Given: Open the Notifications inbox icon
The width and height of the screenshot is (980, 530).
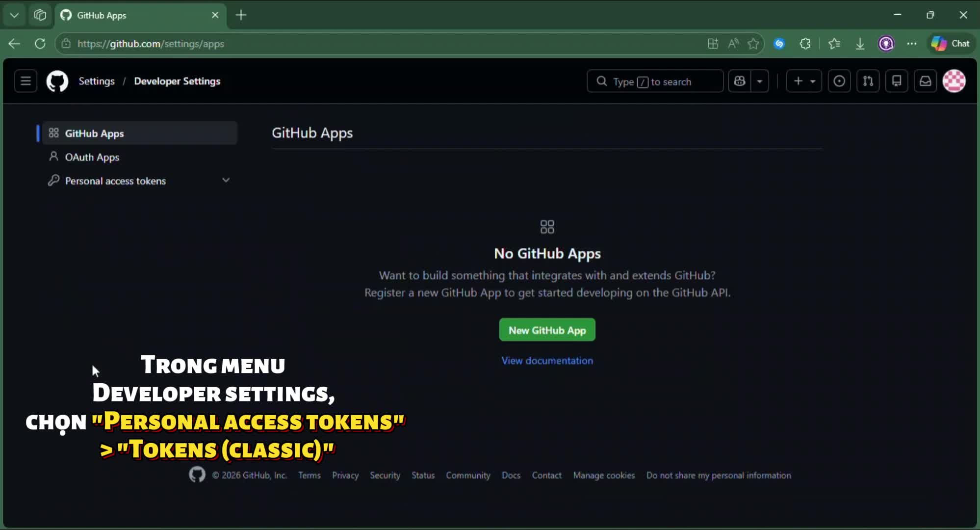Looking at the screenshot, I should [926, 81].
